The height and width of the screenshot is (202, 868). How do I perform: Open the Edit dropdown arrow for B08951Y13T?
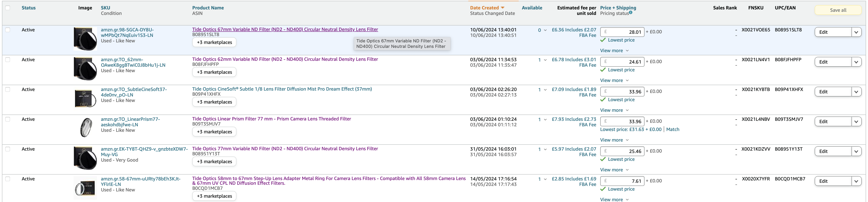[x=856, y=151]
